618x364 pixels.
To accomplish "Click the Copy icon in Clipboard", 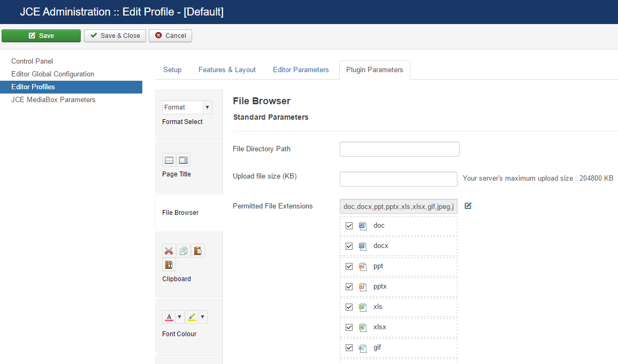I will [x=184, y=251].
